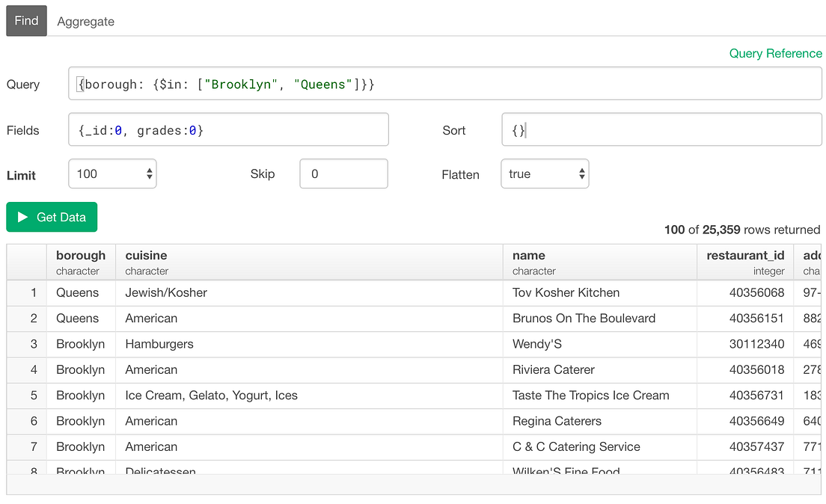Select the Find tab
The height and width of the screenshot is (504, 826).
25,21
